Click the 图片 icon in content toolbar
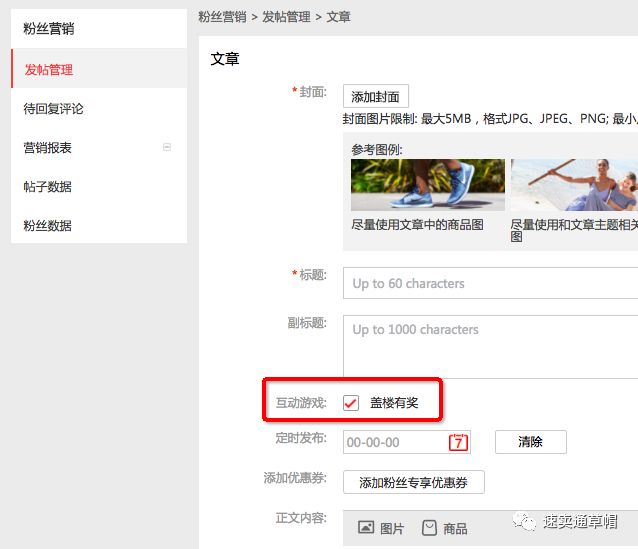638x549 pixels. pos(366,527)
